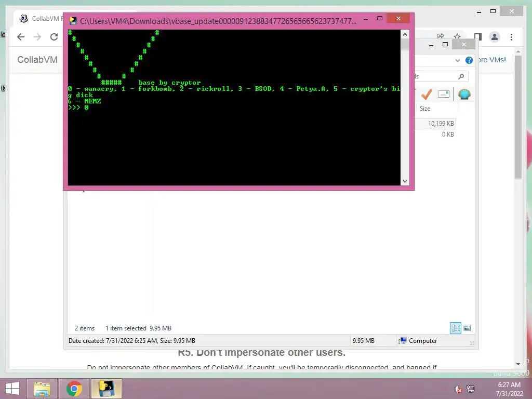Maximize the vbase_update console window
532x399 pixels.
click(380, 19)
